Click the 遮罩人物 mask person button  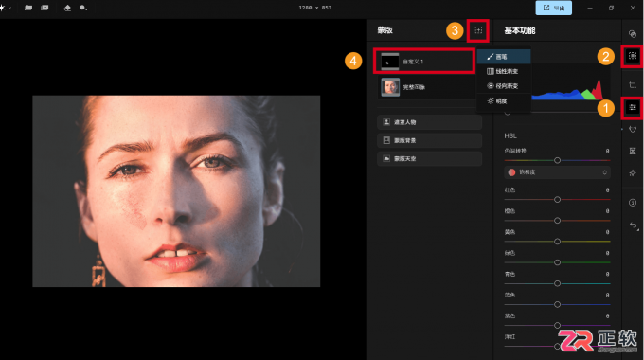coord(429,122)
